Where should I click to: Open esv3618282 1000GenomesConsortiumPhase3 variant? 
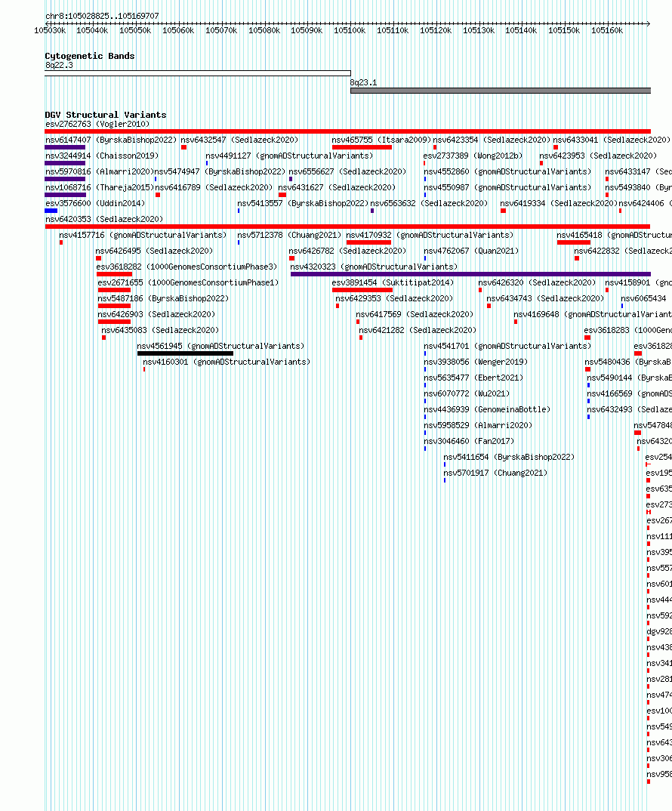pyautogui.click(x=186, y=267)
